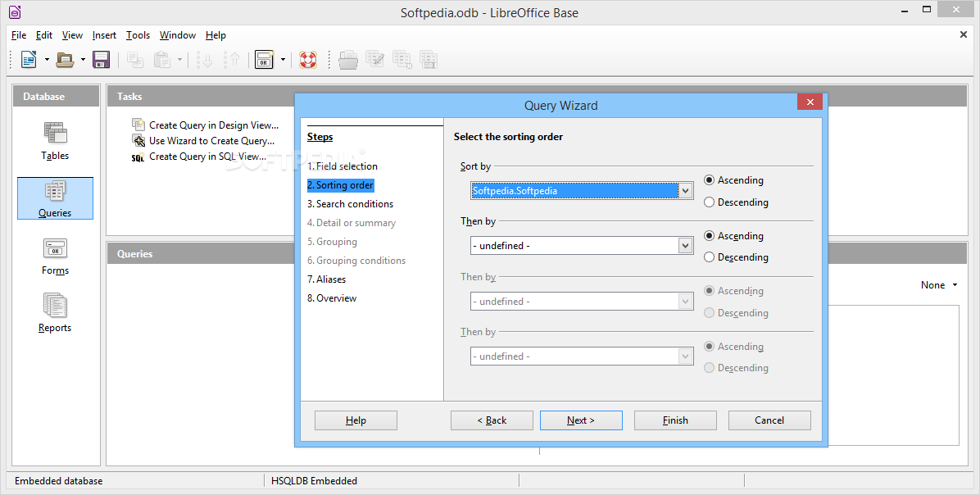Save the database with floppy icon
This screenshot has width=980, height=495.
[102, 60]
